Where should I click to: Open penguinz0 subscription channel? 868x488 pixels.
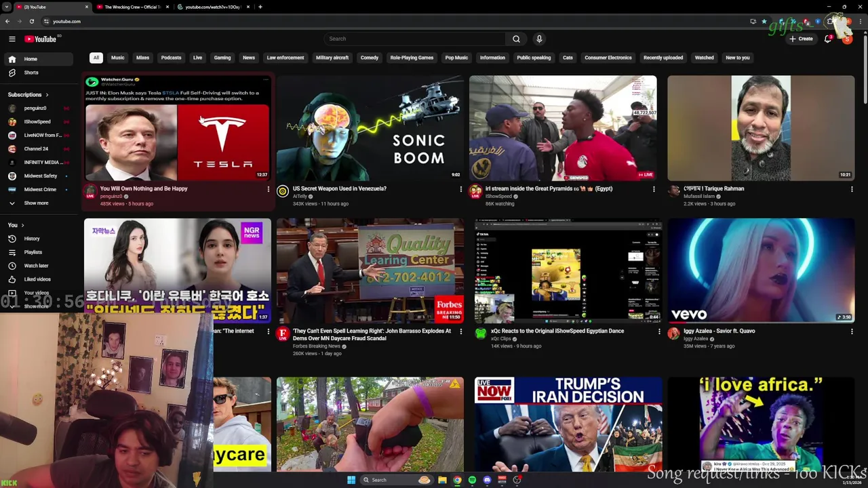point(37,108)
